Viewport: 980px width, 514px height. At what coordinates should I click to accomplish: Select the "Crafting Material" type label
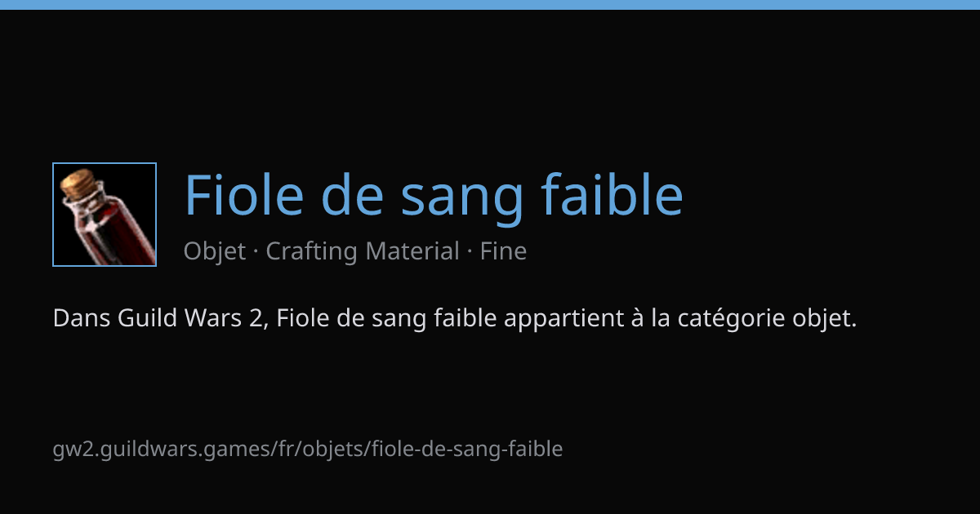point(363,251)
